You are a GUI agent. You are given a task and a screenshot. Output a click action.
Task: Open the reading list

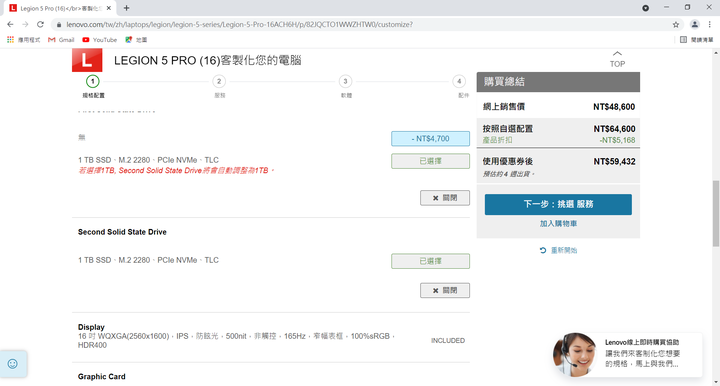pos(697,40)
